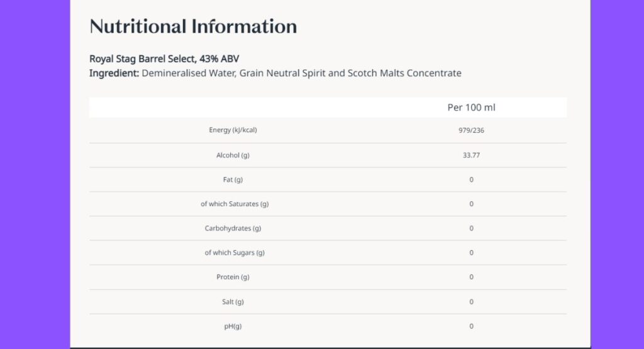
Task: Select the Carbohydrates (g) row label
Action: pos(233,228)
